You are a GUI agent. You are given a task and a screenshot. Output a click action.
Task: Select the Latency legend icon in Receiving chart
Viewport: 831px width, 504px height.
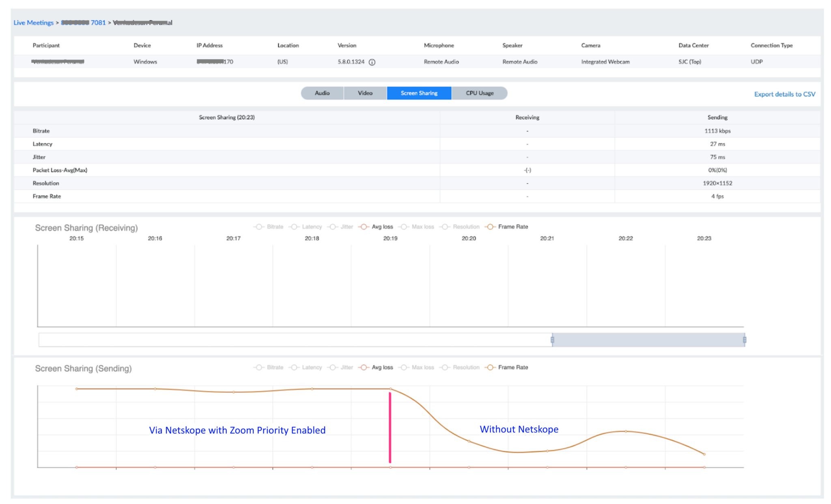coord(294,226)
